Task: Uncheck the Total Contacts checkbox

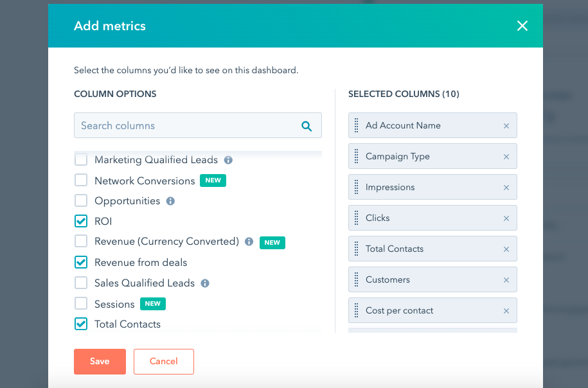Action: tap(81, 324)
